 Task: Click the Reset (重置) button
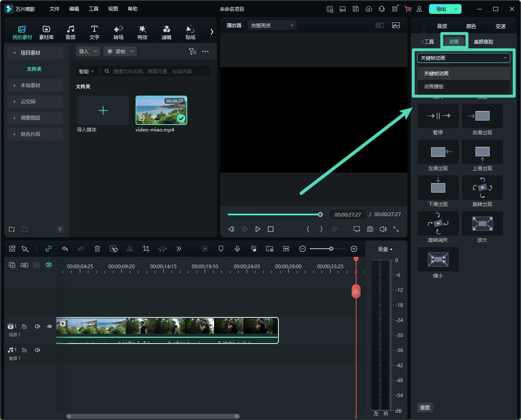[x=425, y=407]
